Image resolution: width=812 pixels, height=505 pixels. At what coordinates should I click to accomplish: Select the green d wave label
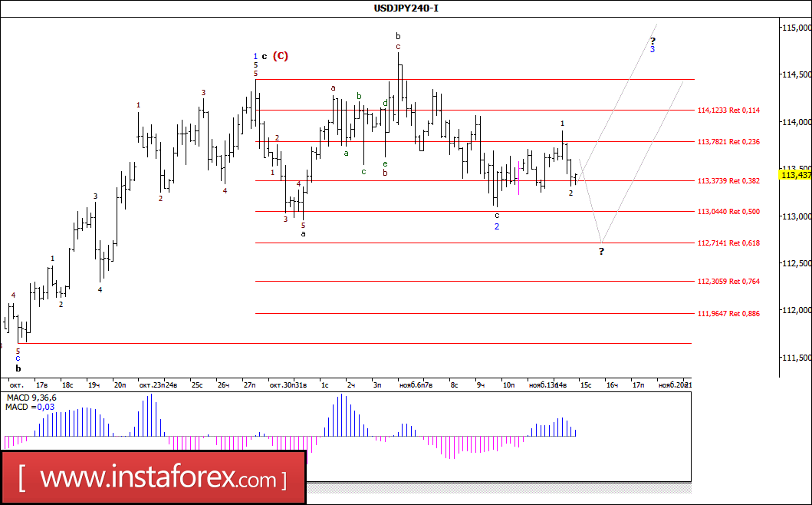click(x=385, y=103)
